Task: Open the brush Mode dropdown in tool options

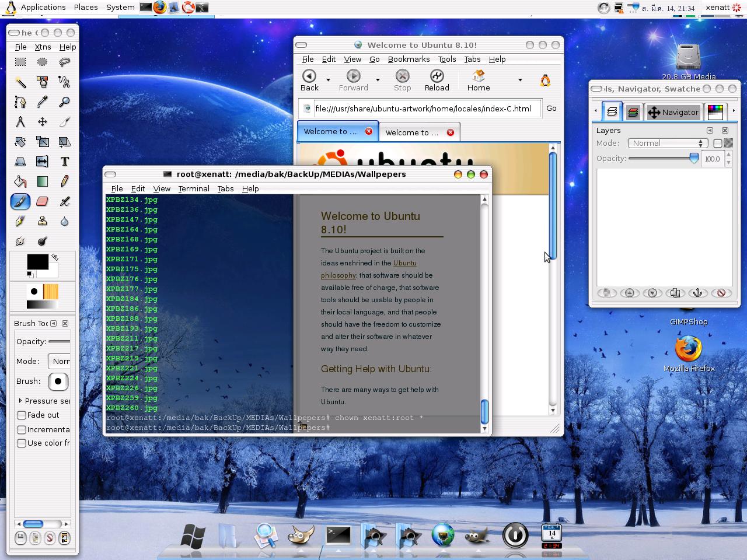Action: [x=58, y=361]
